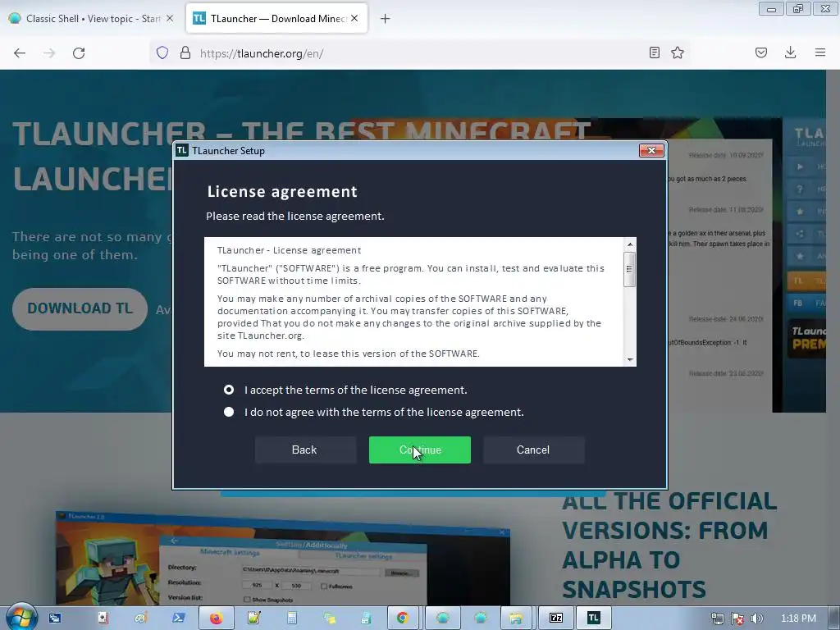Screen dimensions: 840x630
Task: Click the volume speaker tray icon
Action: (x=757, y=619)
